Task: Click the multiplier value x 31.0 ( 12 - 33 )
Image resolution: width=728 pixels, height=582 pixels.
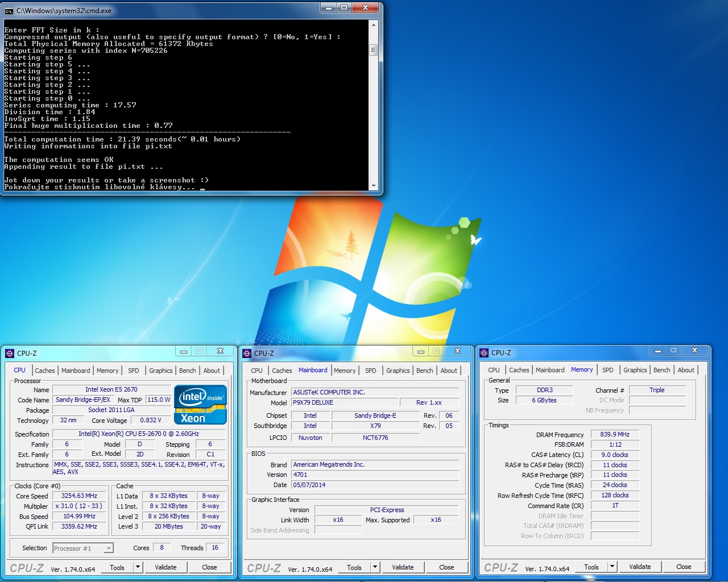Action: (79, 506)
